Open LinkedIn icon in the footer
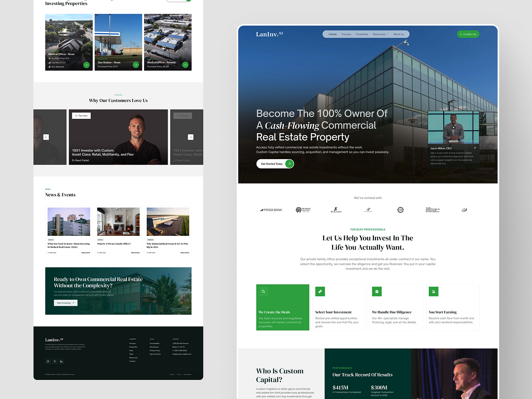Viewport: 532px width, 399px height. click(61, 361)
